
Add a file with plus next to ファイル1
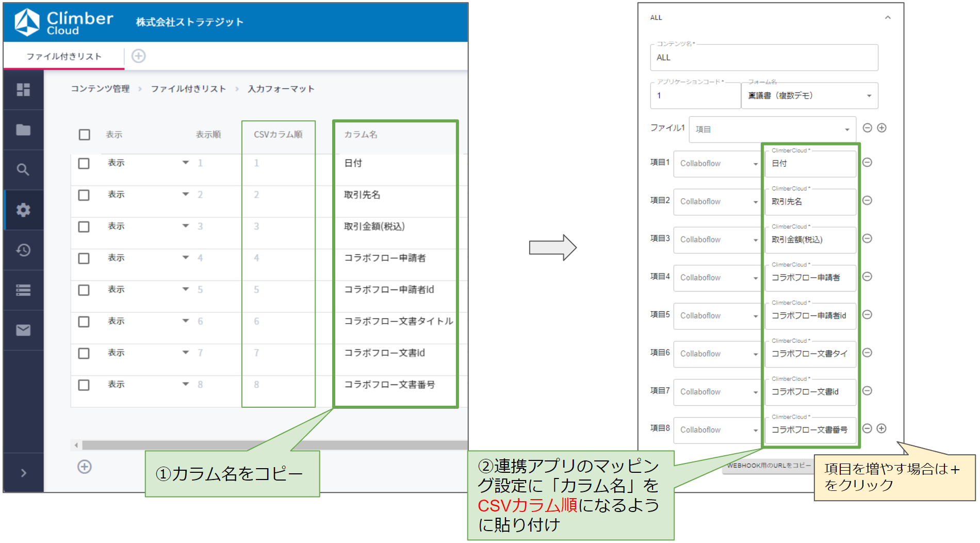click(882, 128)
